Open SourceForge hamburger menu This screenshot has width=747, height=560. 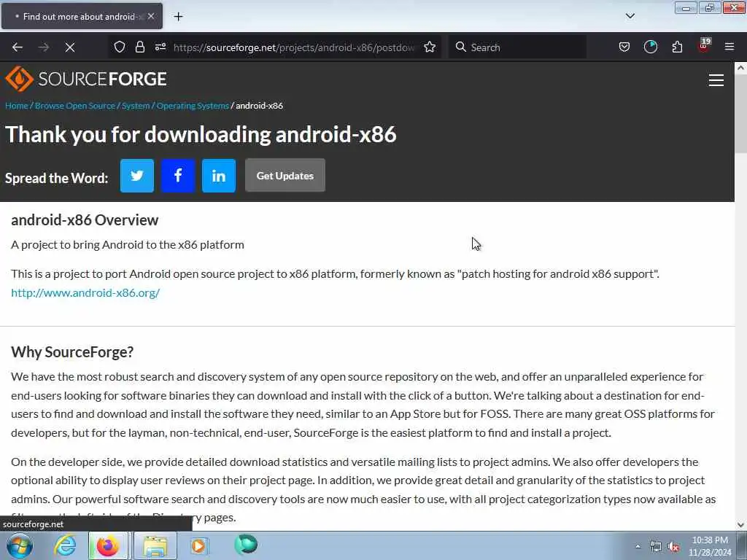(716, 80)
